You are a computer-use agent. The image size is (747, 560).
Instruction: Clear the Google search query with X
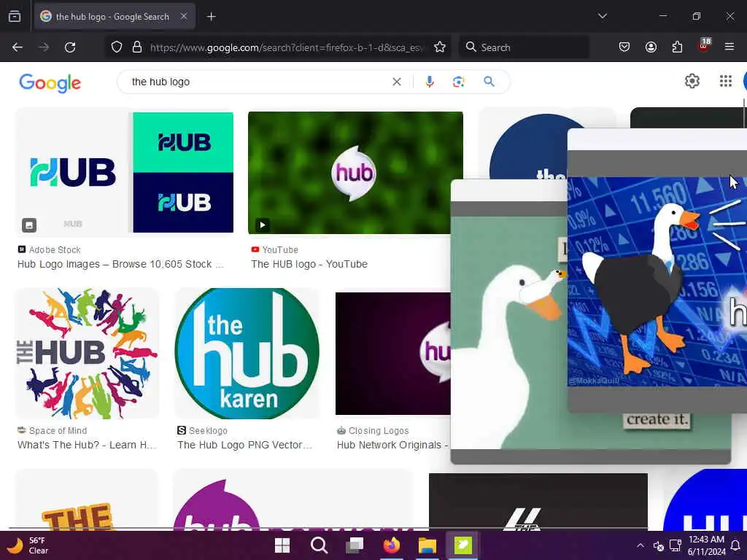396,82
